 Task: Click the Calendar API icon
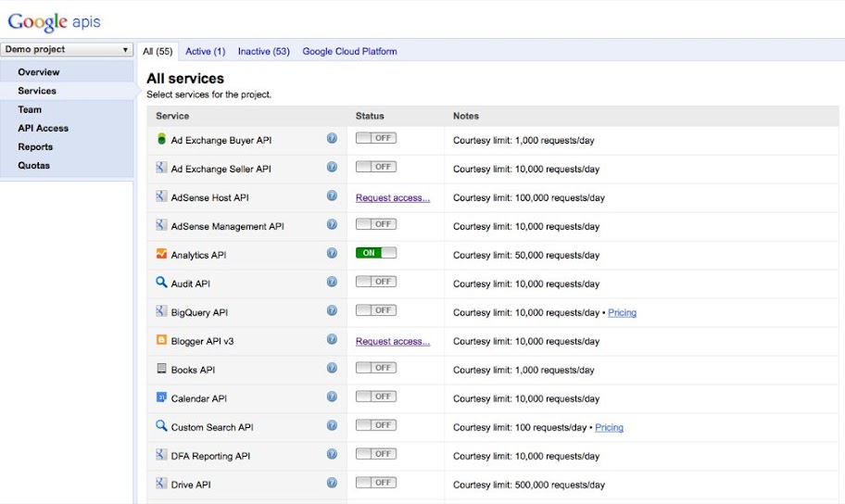[x=161, y=397]
